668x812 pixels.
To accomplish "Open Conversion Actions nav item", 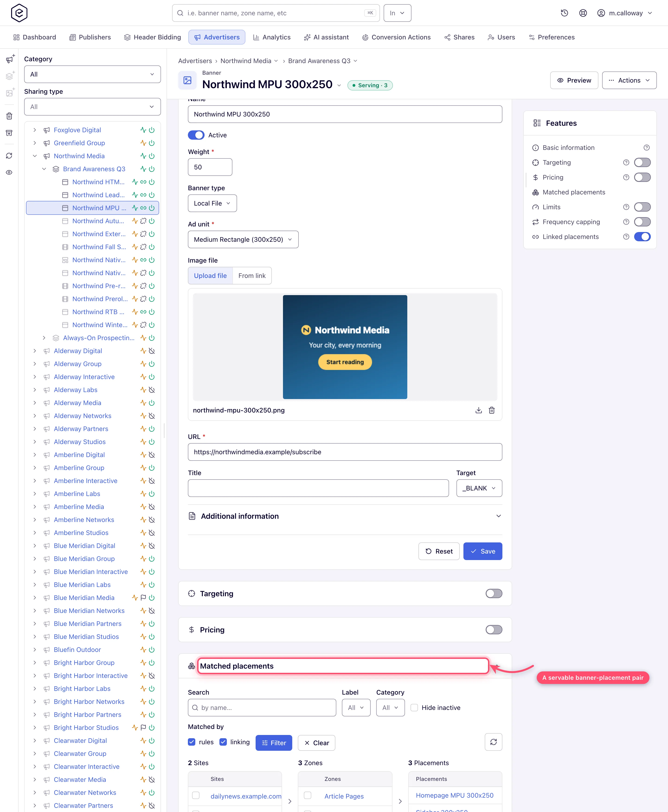I will [396, 37].
